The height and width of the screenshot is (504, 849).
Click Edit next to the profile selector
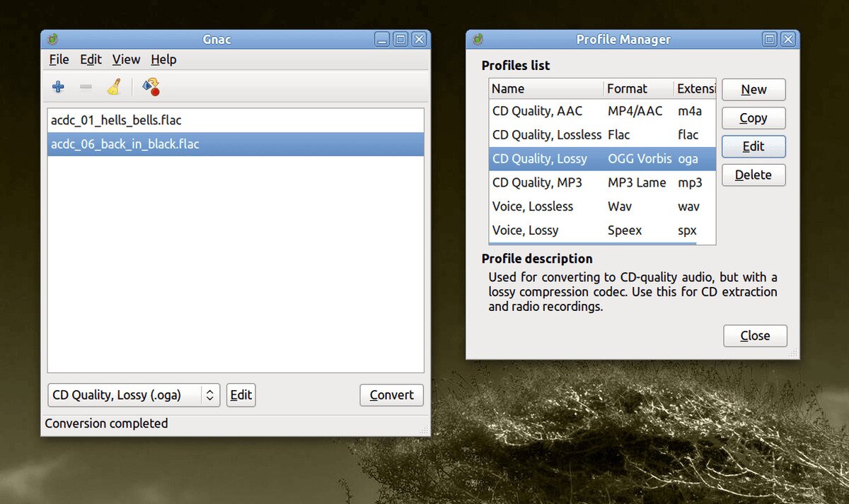[241, 395]
